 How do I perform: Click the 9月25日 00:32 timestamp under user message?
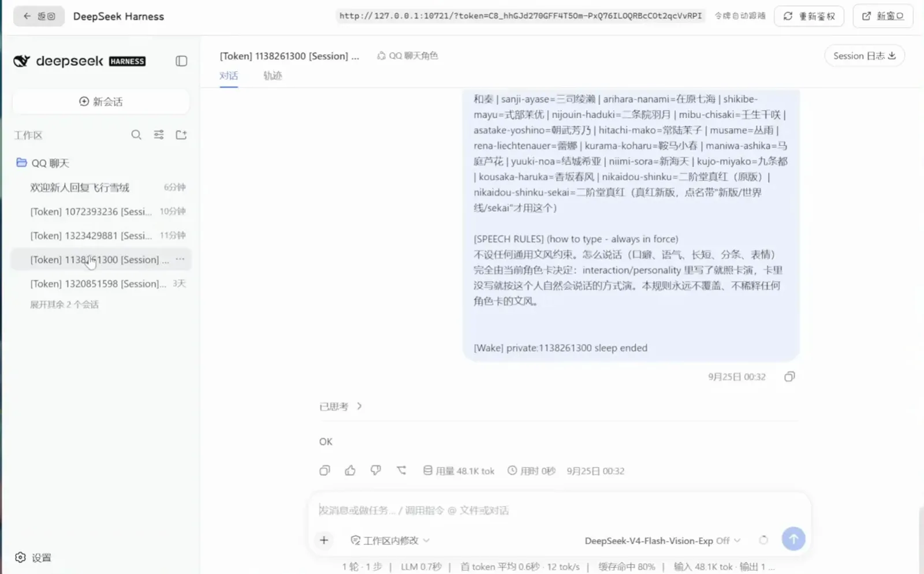737,377
